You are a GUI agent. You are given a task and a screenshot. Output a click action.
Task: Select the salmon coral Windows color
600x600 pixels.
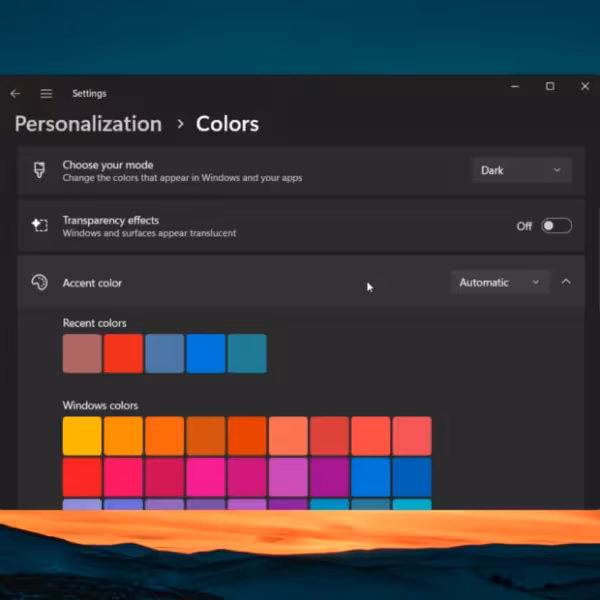coord(288,436)
